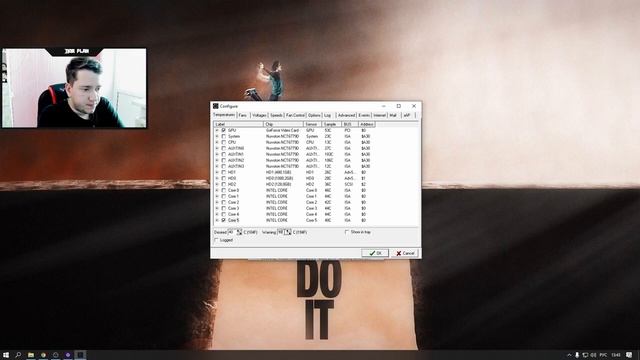This screenshot has width=640, height=360.
Task: Expand the HD0 row node
Action: coord(217,178)
